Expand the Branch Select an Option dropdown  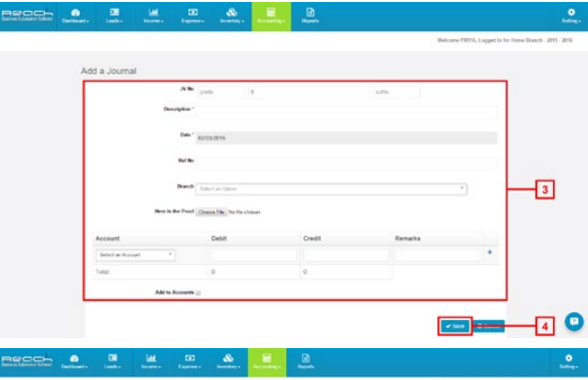pyautogui.click(x=331, y=190)
